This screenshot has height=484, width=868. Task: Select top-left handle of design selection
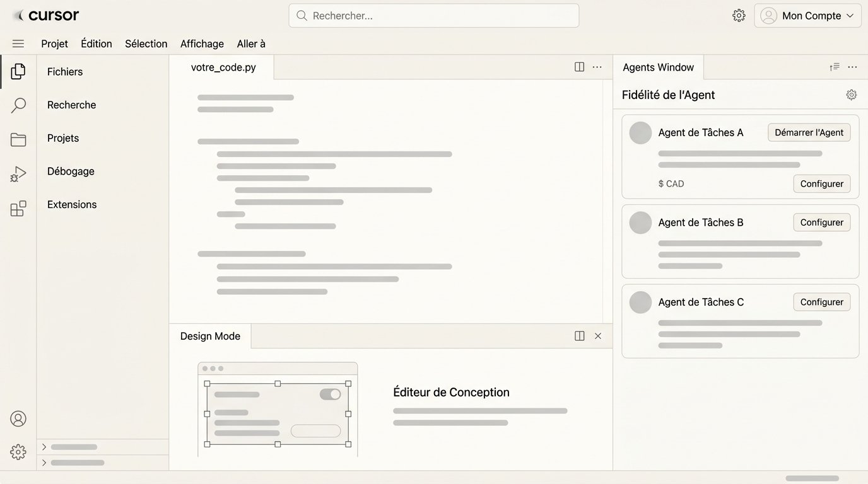point(207,383)
